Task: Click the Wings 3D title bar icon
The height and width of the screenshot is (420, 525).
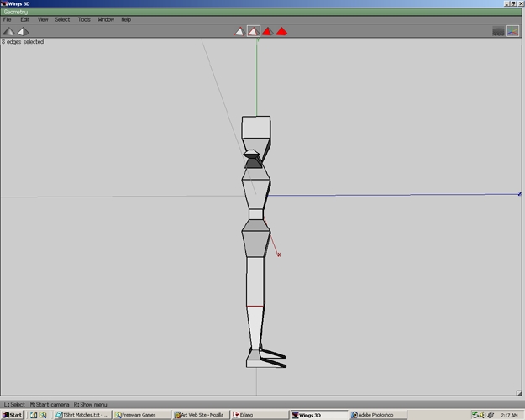Action: (x=3, y=3)
